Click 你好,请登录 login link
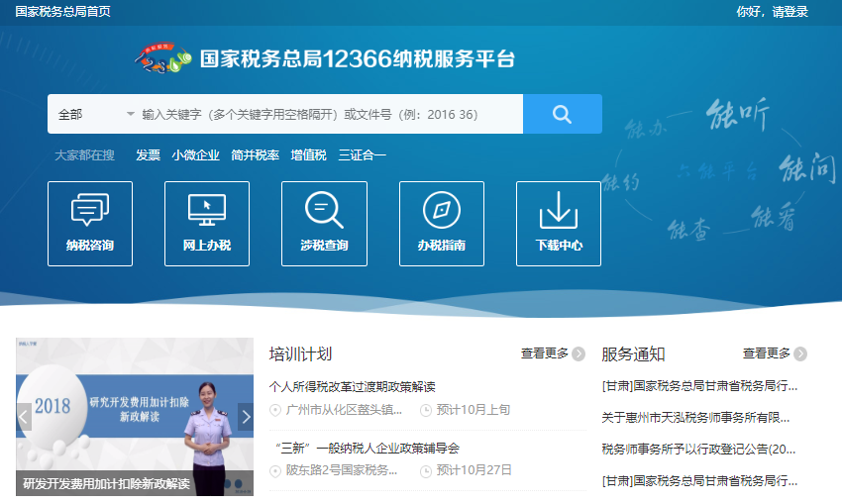This screenshot has height=504, width=842. pyautogui.click(x=773, y=11)
